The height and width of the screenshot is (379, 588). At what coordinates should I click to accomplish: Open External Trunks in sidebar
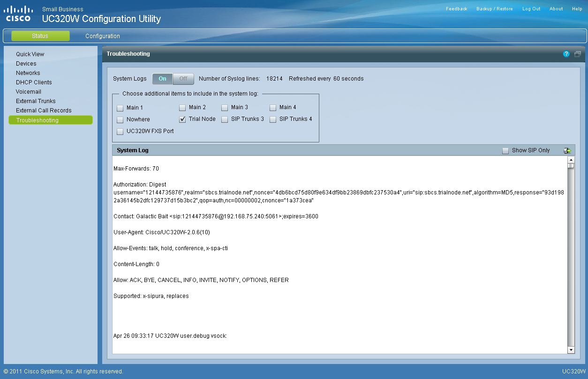pyautogui.click(x=36, y=101)
